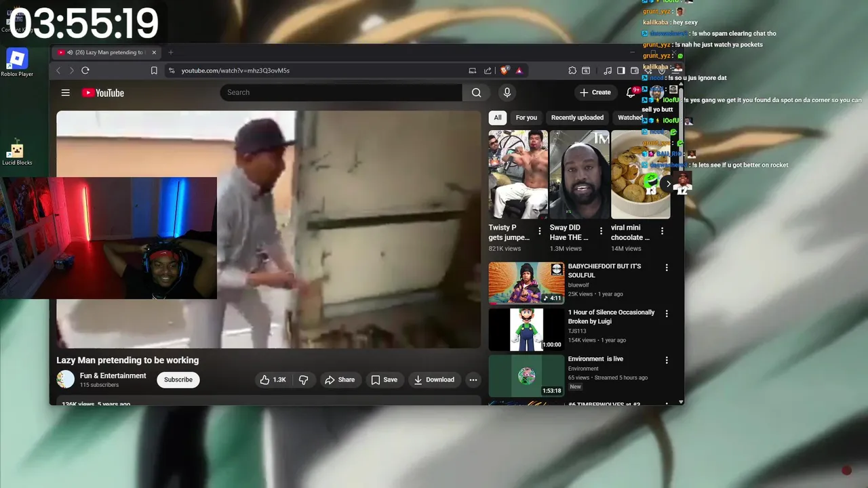868x488 pixels.
Task: Select the For you filter chip
Action: [x=526, y=117]
